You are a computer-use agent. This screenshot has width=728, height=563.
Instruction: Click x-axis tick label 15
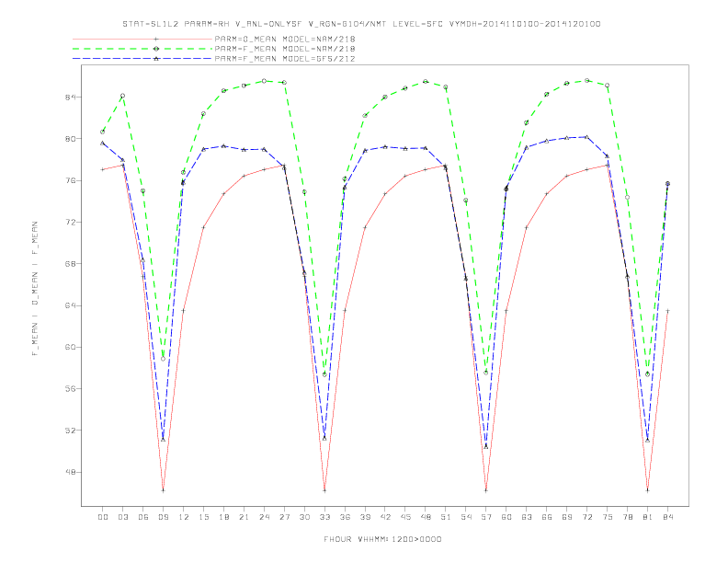[204, 517]
